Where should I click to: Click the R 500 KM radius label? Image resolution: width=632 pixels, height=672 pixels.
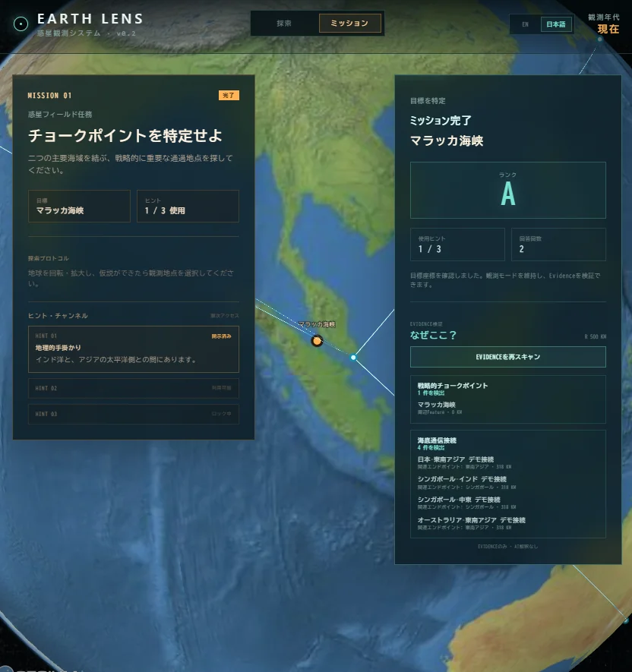pyautogui.click(x=595, y=337)
